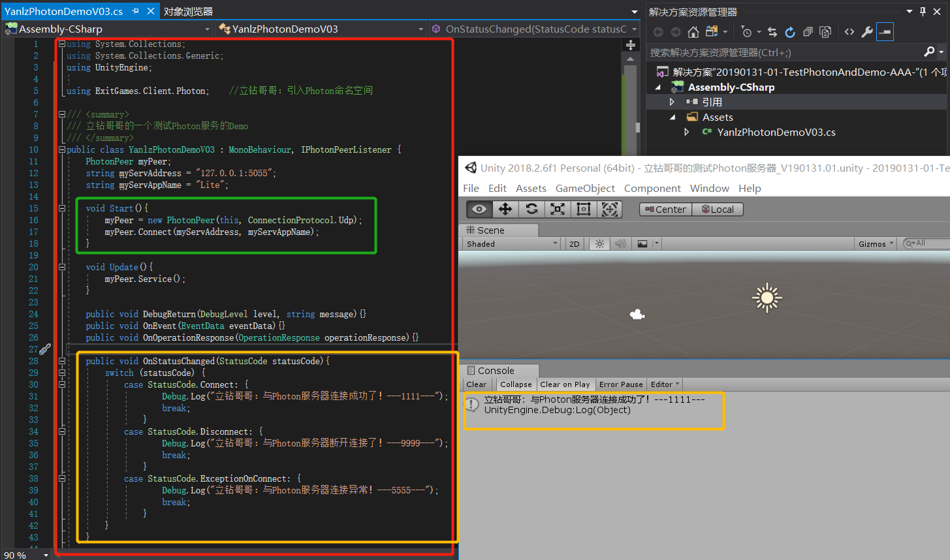Select Unity combined Transform tool

610,209
